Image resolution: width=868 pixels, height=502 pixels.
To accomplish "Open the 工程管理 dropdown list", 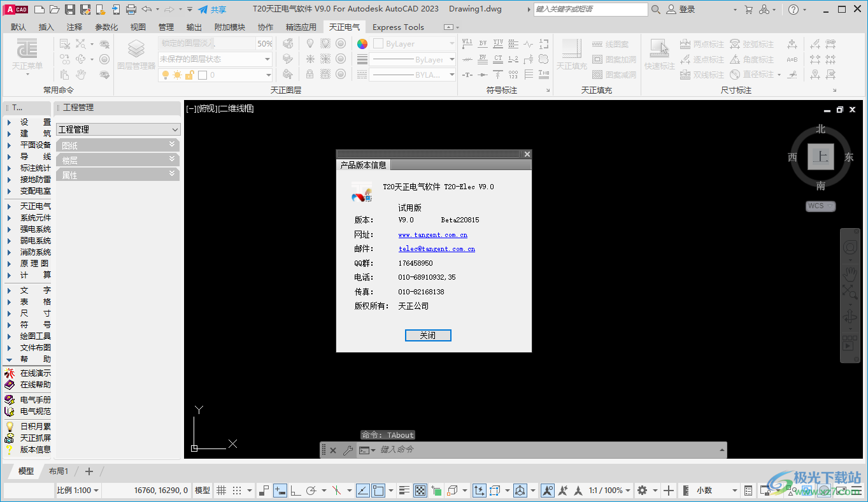I will (x=118, y=129).
